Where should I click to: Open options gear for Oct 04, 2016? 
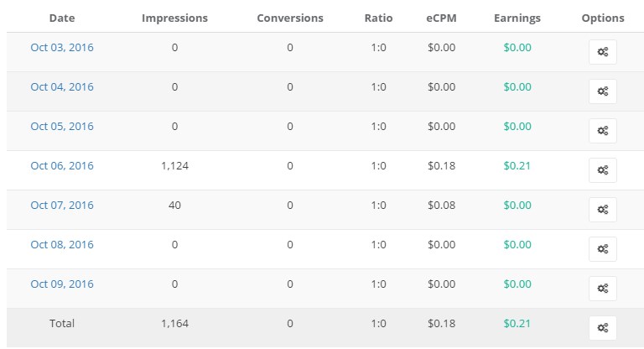[x=602, y=91]
